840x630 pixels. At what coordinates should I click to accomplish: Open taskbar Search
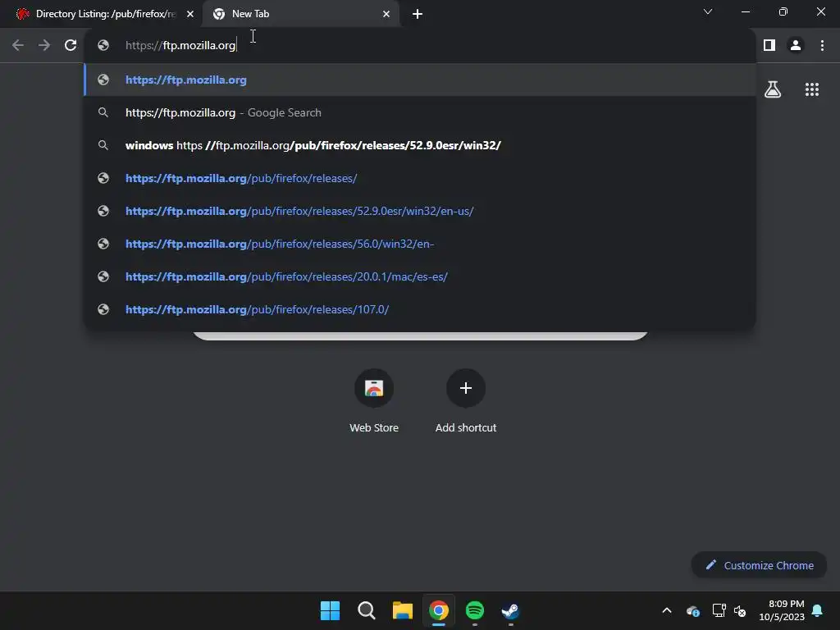coord(367,610)
